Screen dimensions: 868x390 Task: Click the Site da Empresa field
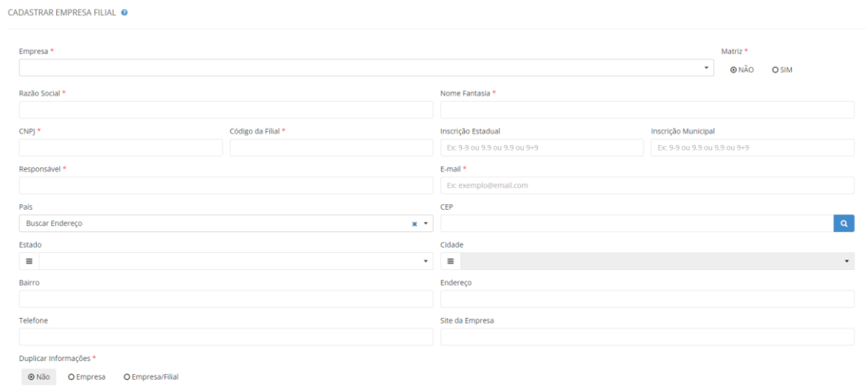click(647, 337)
